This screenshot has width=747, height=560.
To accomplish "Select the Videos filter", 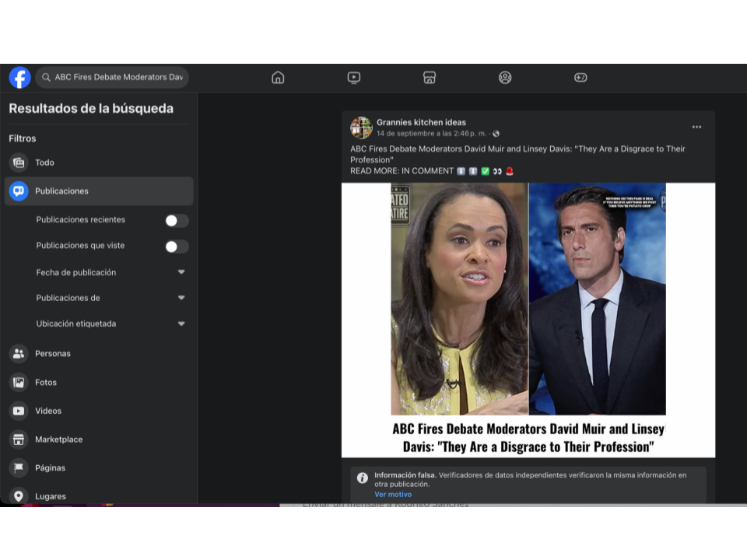I will [99, 411].
